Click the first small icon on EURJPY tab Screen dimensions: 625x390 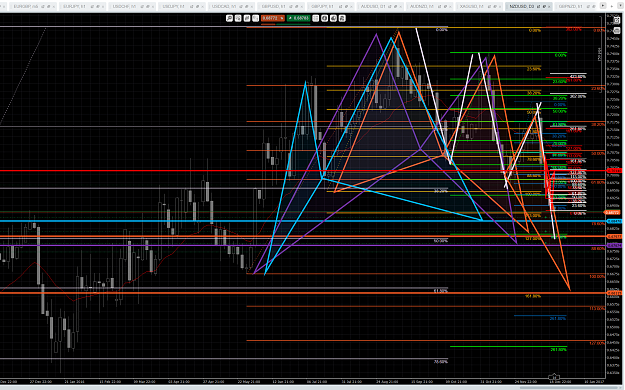92,6
